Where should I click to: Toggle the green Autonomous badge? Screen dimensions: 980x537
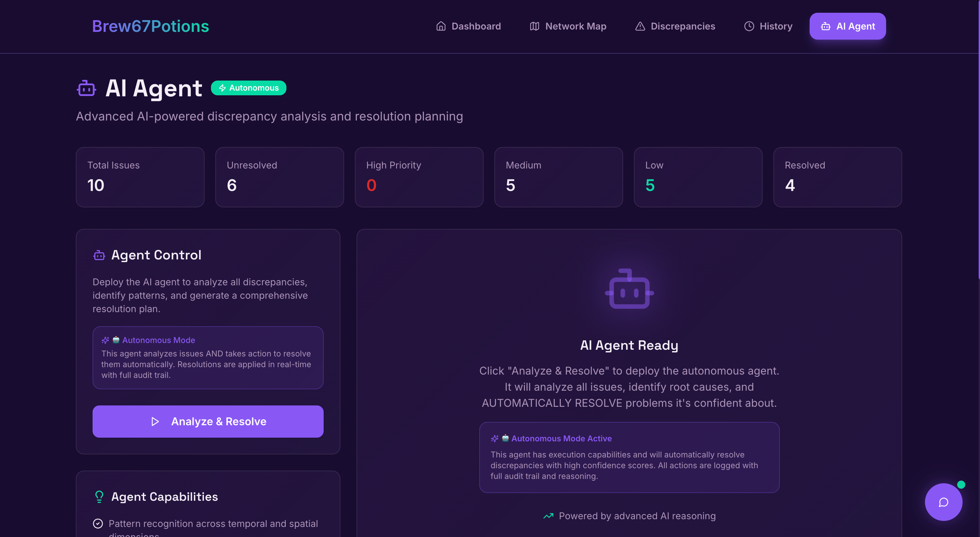[x=249, y=88]
